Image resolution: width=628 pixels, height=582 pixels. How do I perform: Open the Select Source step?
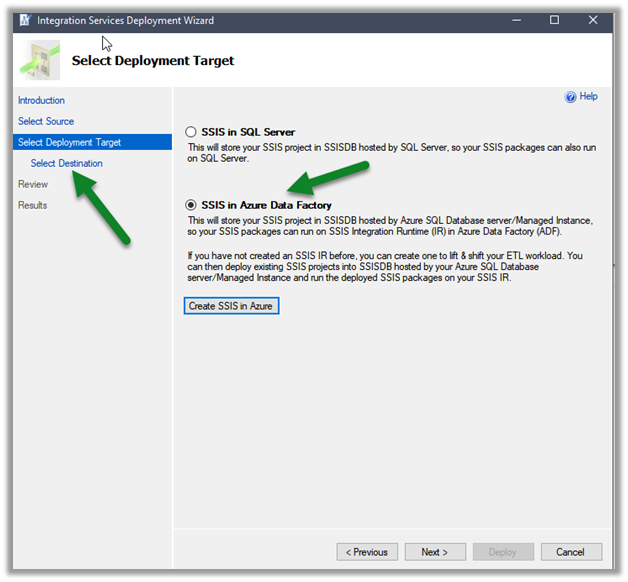click(x=46, y=122)
